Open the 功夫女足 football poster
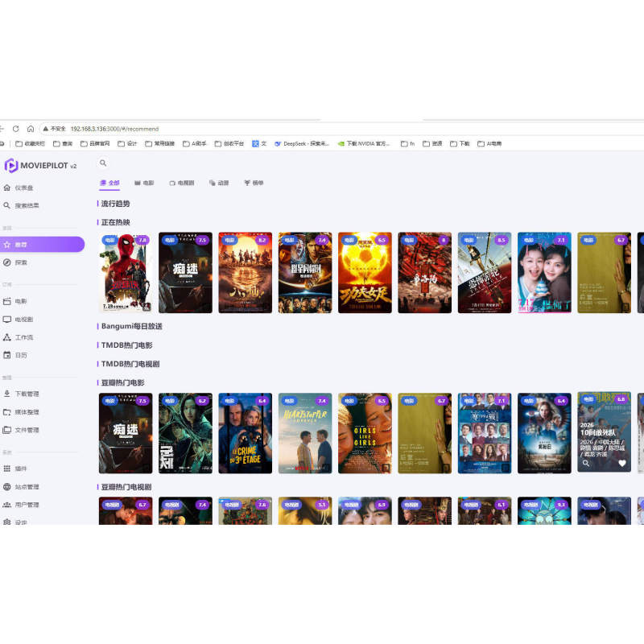The height and width of the screenshot is (644, 644). coord(365,273)
